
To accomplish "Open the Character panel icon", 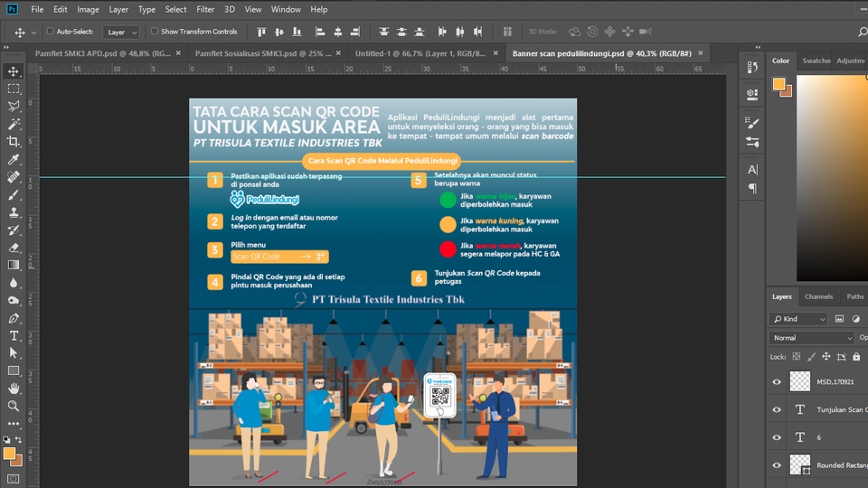I will tap(752, 169).
